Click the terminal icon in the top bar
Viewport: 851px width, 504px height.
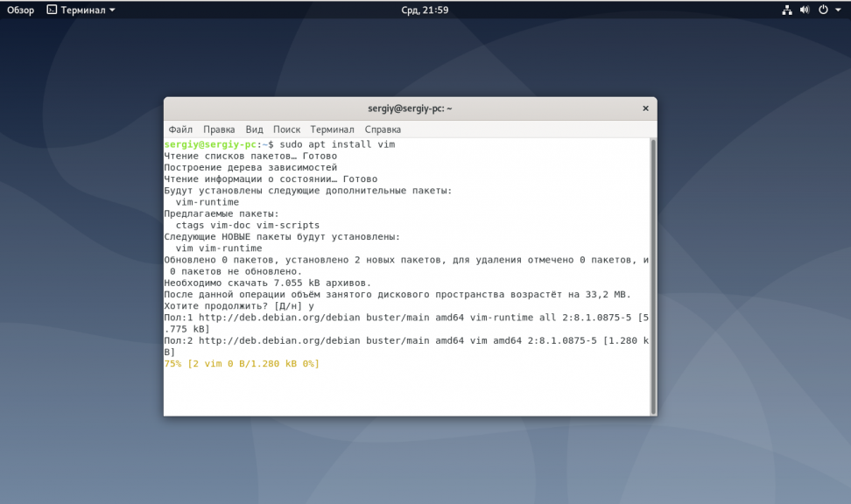tap(52, 10)
